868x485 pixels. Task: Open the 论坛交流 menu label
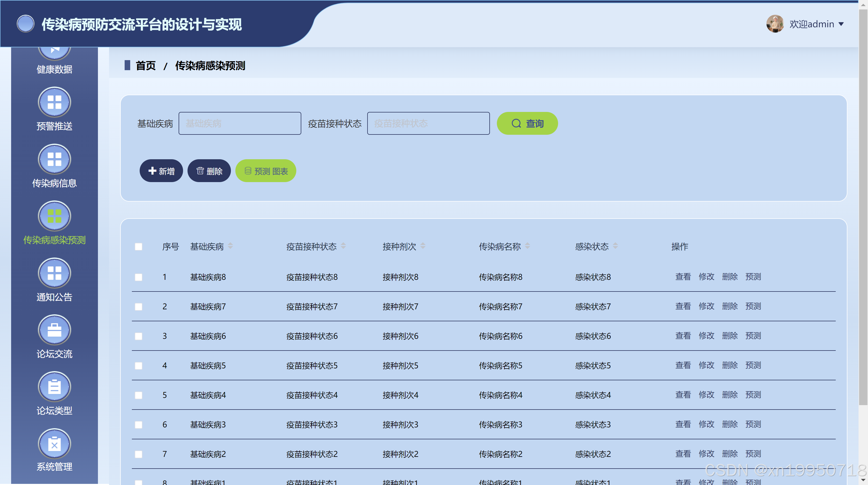pos(54,354)
